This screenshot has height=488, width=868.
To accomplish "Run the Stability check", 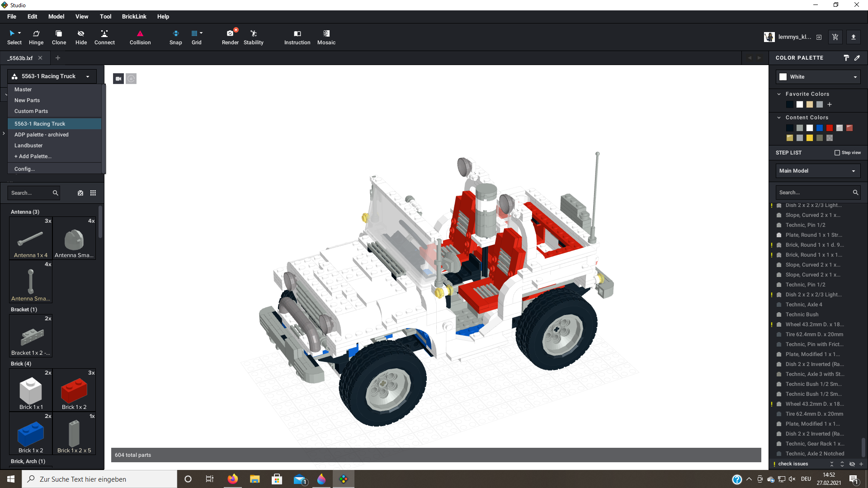I will click(253, 37).
